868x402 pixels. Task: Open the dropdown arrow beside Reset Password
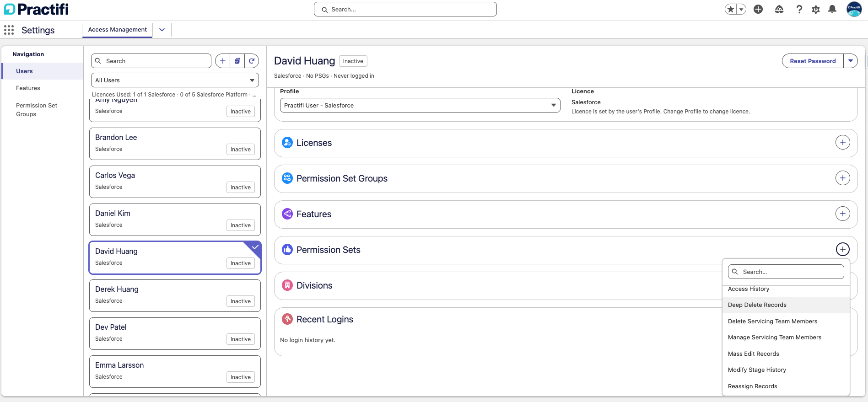pyautogui.click(x=851, y=61)
